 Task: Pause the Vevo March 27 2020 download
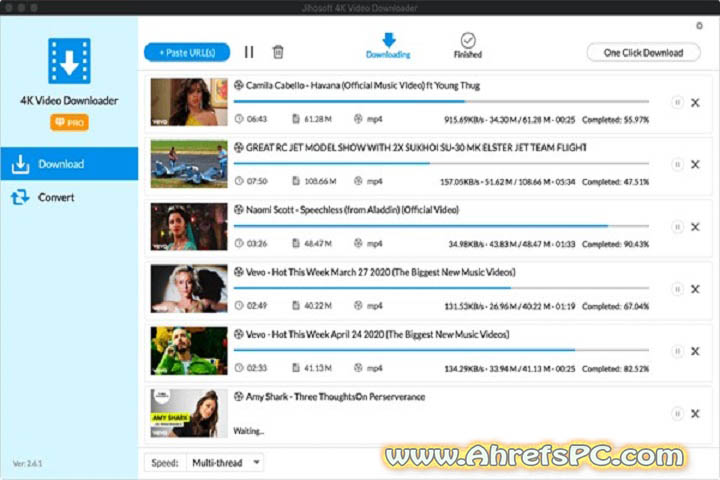pos(677,289)
